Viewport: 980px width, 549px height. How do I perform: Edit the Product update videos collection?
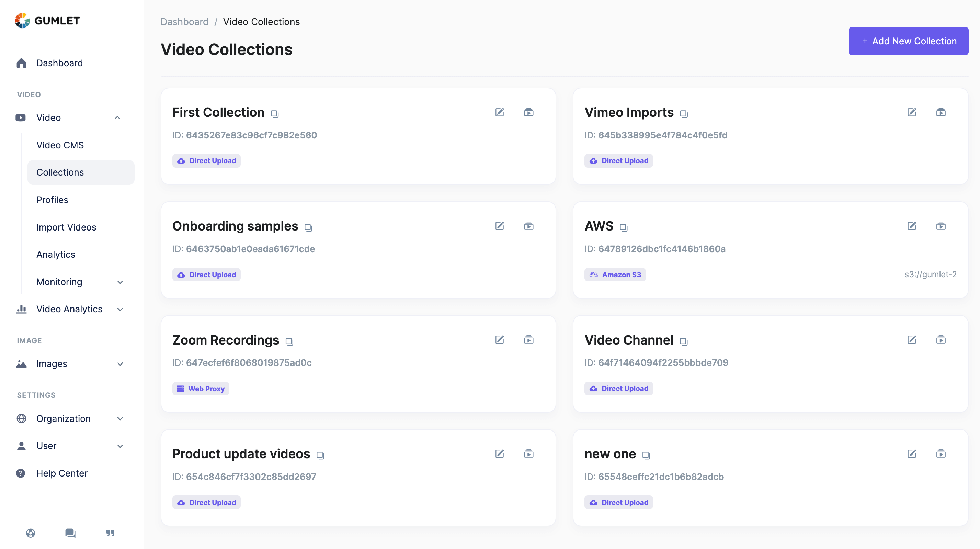pyautogui.click(x=500, y=453)
